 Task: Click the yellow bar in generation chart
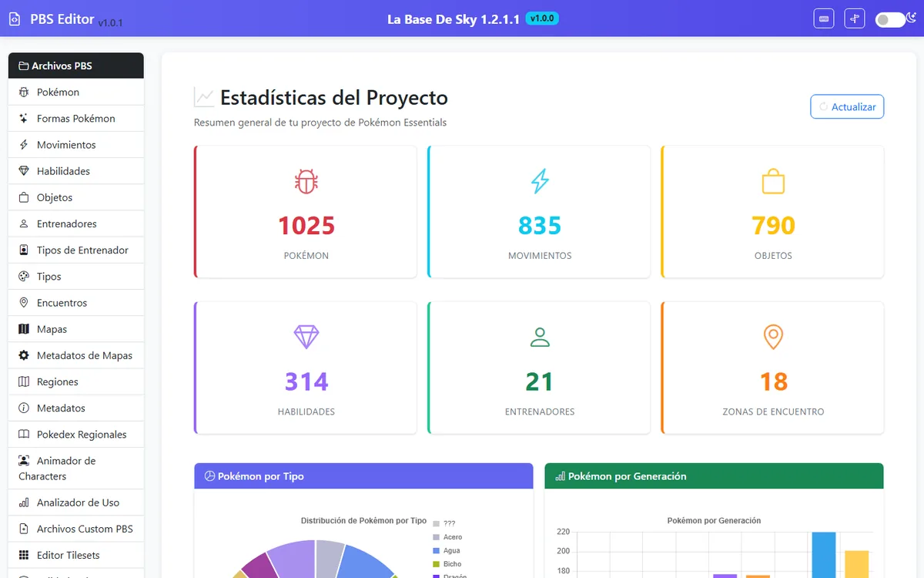tap(857, 564)
